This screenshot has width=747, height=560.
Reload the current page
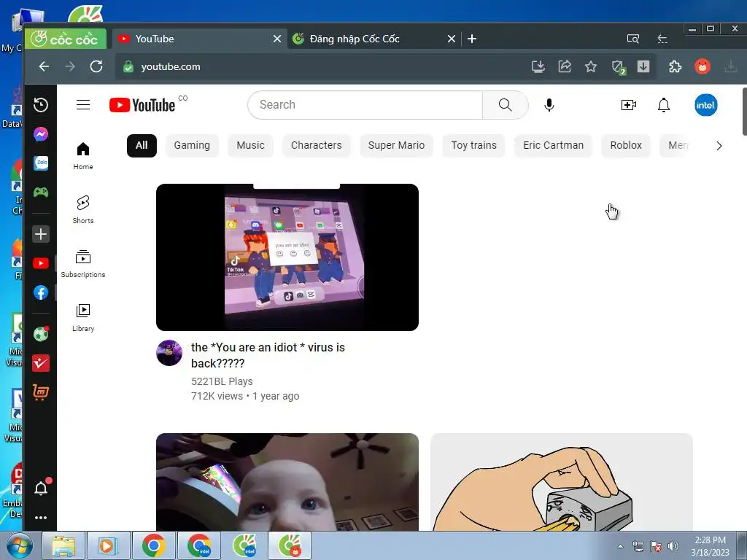96,66
